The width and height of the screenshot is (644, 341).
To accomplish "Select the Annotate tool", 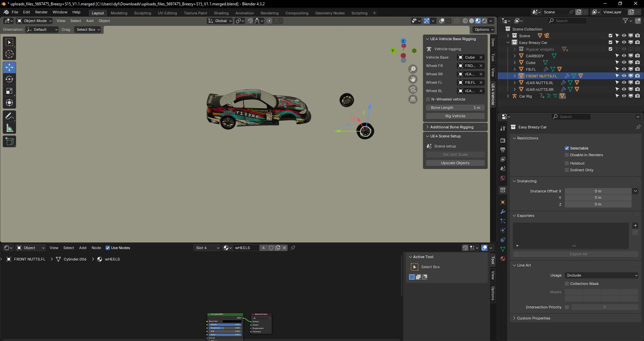I will (x=9, y=116).
